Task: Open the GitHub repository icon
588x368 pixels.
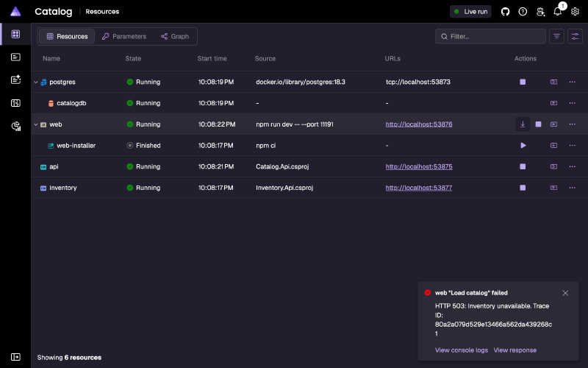Action: pyautogui.click(x=505, y=12)
